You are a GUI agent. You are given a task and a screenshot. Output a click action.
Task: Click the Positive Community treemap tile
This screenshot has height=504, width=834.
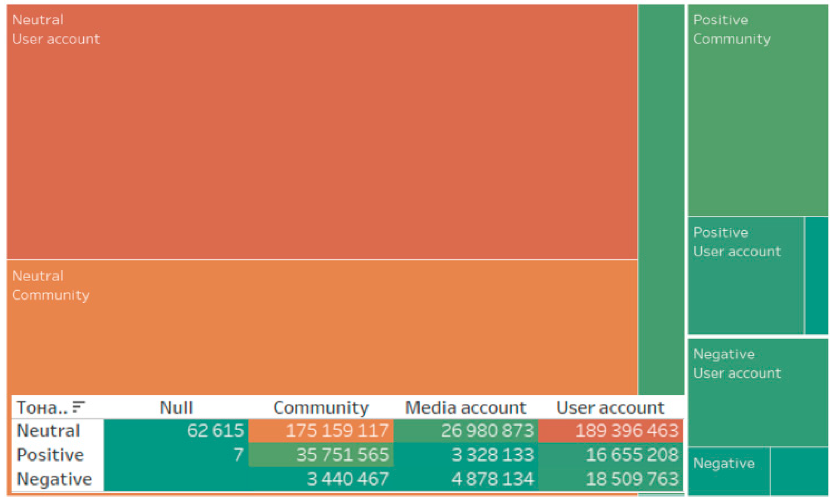click(758, 110)
